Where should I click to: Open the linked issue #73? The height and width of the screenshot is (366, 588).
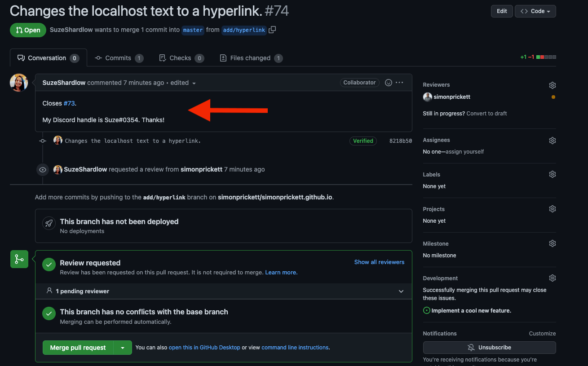[69, 103]
